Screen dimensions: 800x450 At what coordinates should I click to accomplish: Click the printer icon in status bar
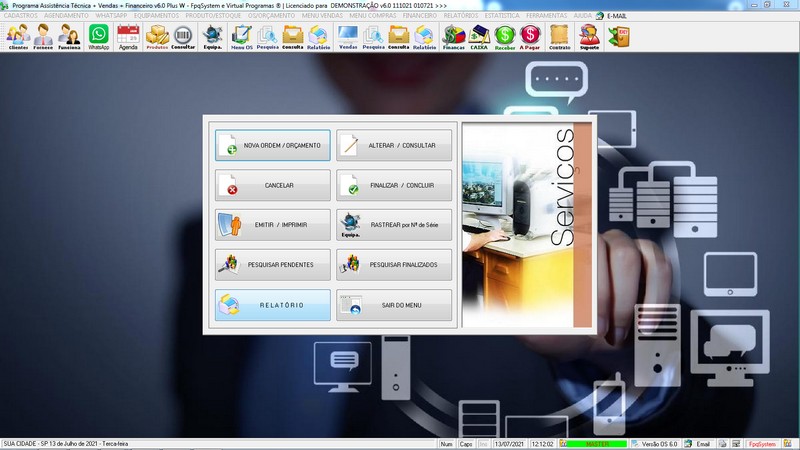coord(723,444)
